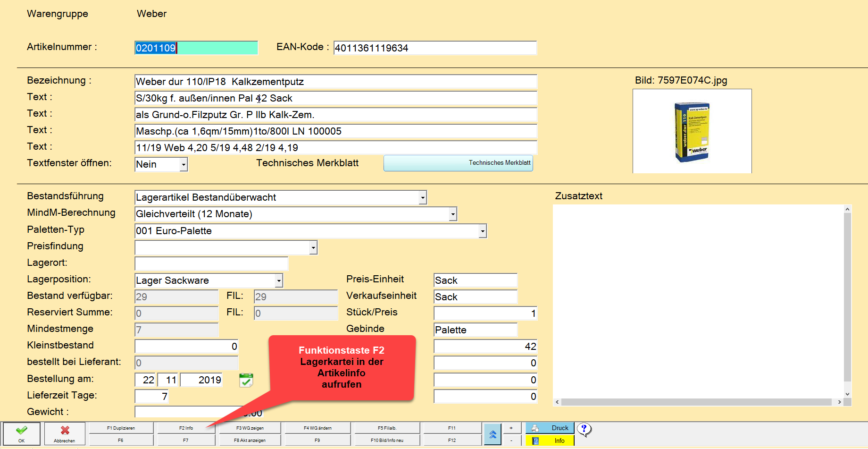The image size is (868, 449).
Task: Click the F7 button
Action: click(x=186, y=440)
